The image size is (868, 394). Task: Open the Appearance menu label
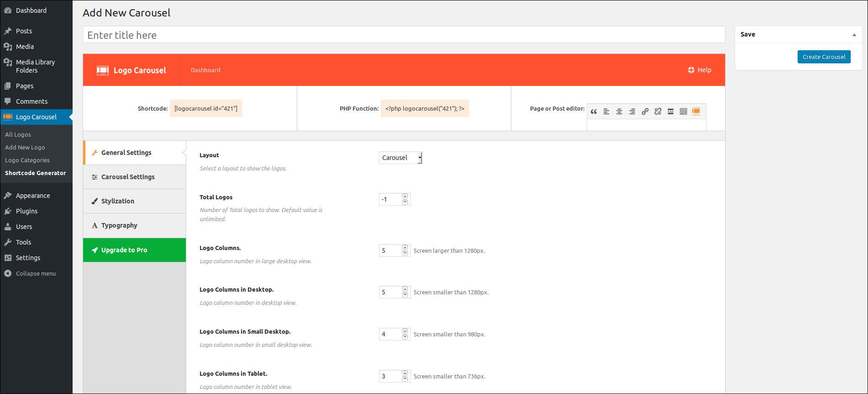point(33,196)
